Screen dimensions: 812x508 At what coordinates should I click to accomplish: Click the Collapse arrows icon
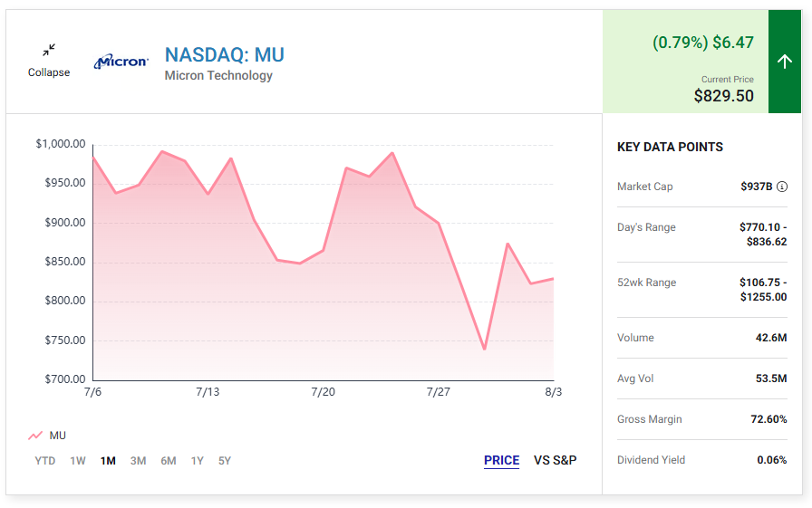(x=49, y=50)
